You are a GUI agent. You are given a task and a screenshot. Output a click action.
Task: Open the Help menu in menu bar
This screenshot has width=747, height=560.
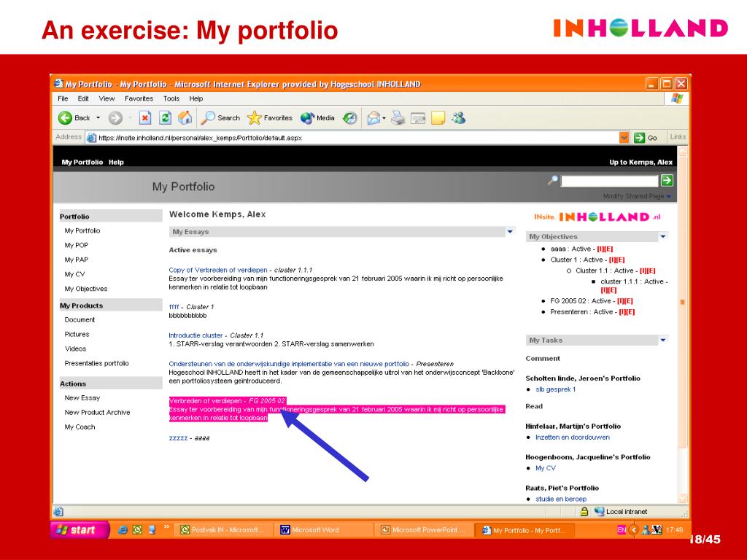(x=196, y=98)
